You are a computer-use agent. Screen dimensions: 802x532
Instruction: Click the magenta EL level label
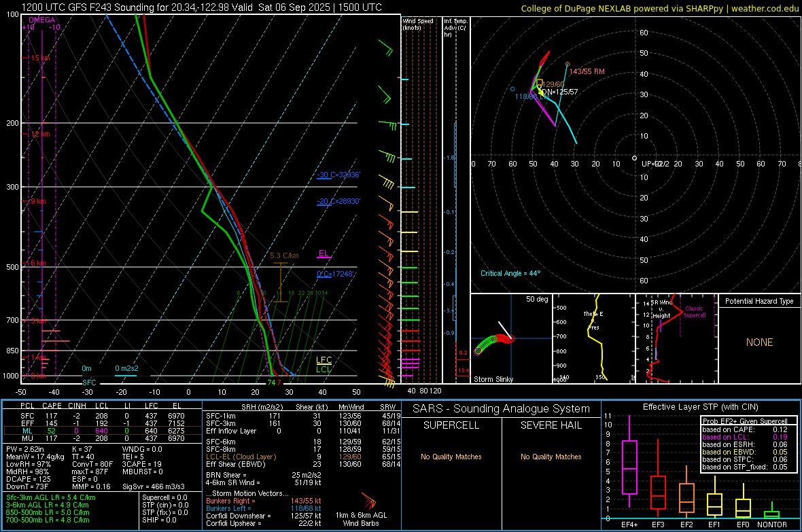point(324,253)
